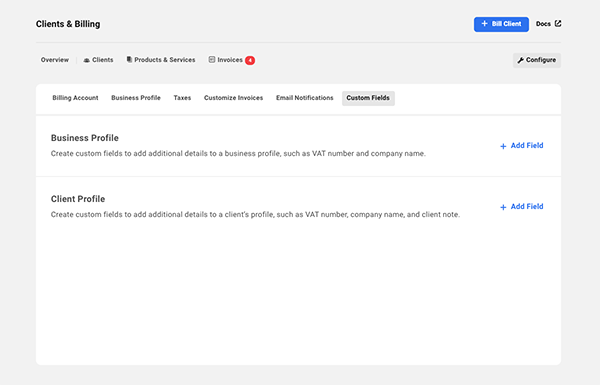Click the wrench icon in Configure
The height and width of the screenshot is (385, 600).
(x=520, y=60)
